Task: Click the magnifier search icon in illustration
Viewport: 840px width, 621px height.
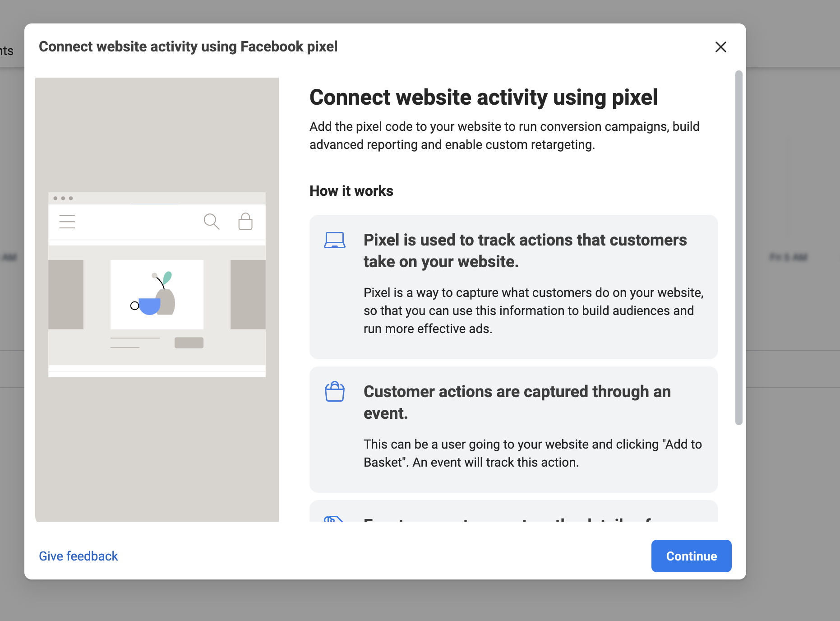Action: pyautogui.click(x=211, y=222)
